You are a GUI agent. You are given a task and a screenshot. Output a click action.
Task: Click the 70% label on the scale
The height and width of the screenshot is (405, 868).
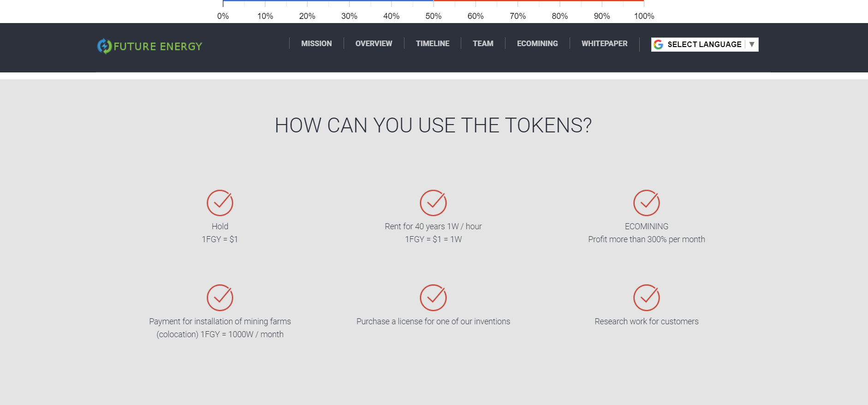pyautogui.click(x=517, y=16)
